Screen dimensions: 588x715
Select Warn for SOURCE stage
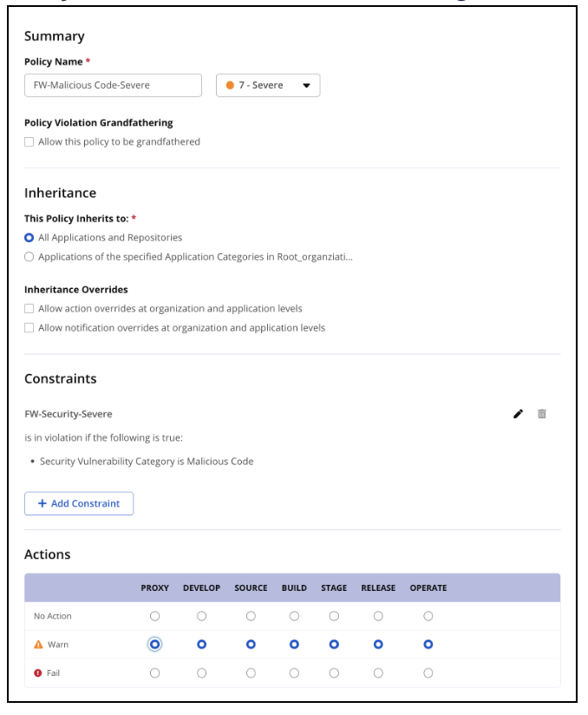click(x=251, y=645)
